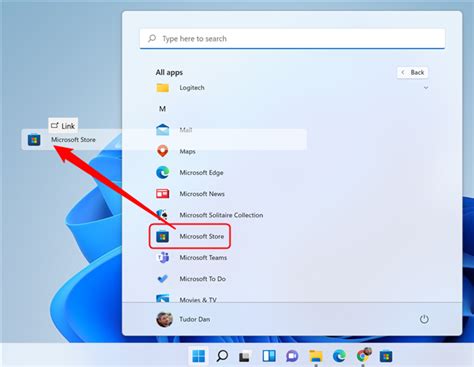Click the Mail app icon

click(x=163, y=130)
